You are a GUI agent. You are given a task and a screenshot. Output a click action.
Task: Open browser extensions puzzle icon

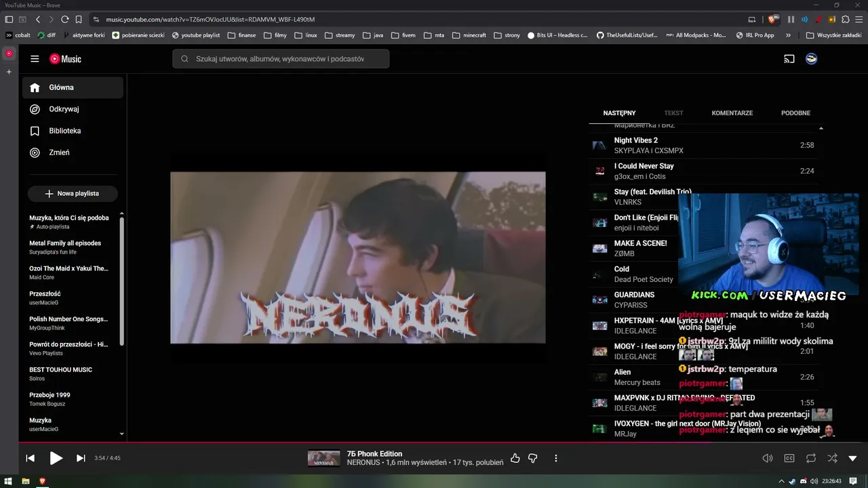pos(845,20)
